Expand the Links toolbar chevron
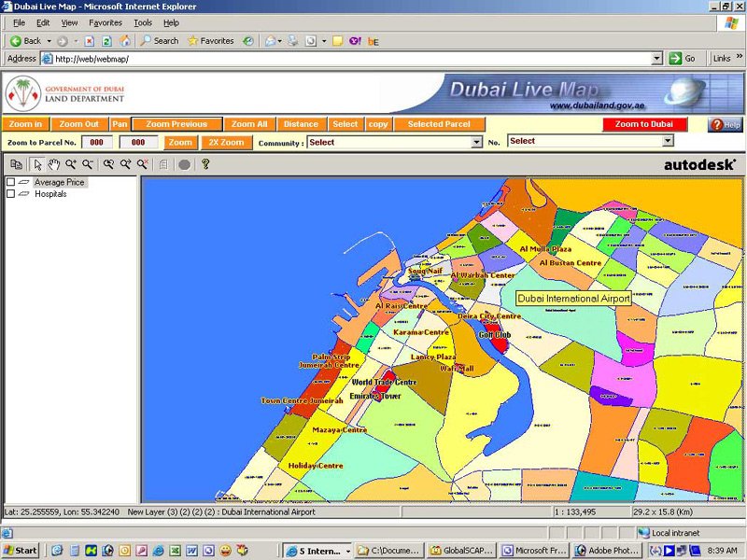 pyautogui.click(x=740, y=56)
